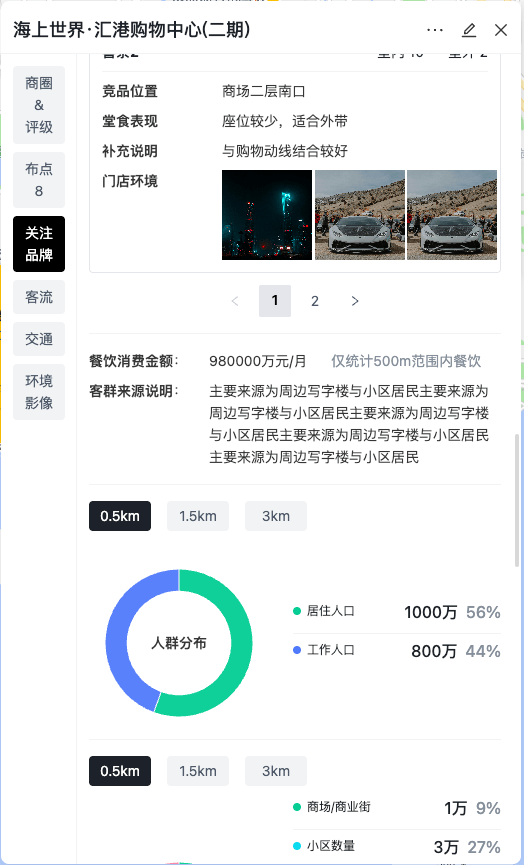Click 与购物动线结合较好 note

pos(285,151)
